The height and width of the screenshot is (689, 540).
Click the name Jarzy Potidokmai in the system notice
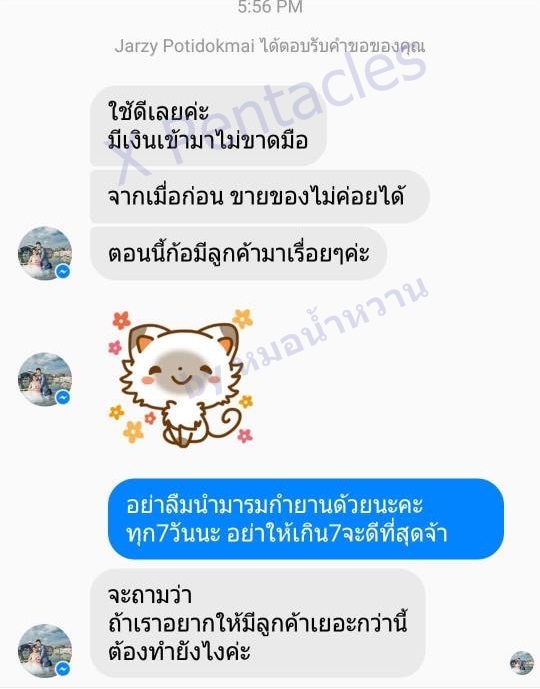click(x=185, y=46)
